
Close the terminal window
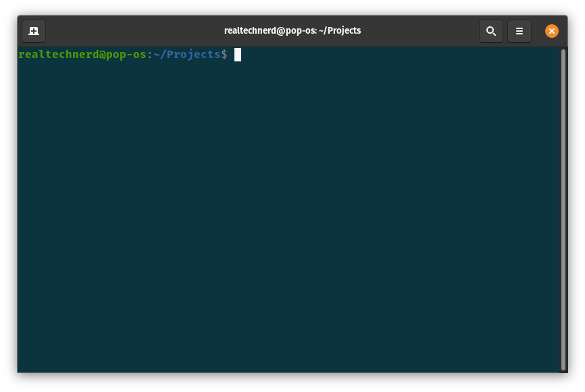click(551, 31)
